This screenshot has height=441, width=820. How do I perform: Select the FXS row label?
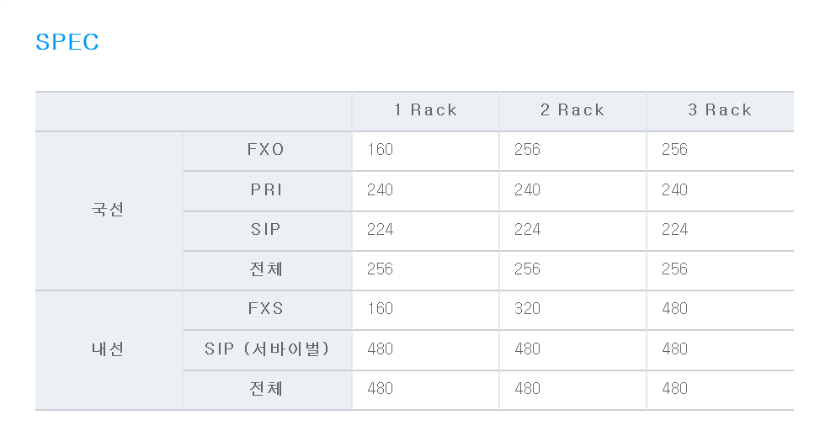[266, 309]
